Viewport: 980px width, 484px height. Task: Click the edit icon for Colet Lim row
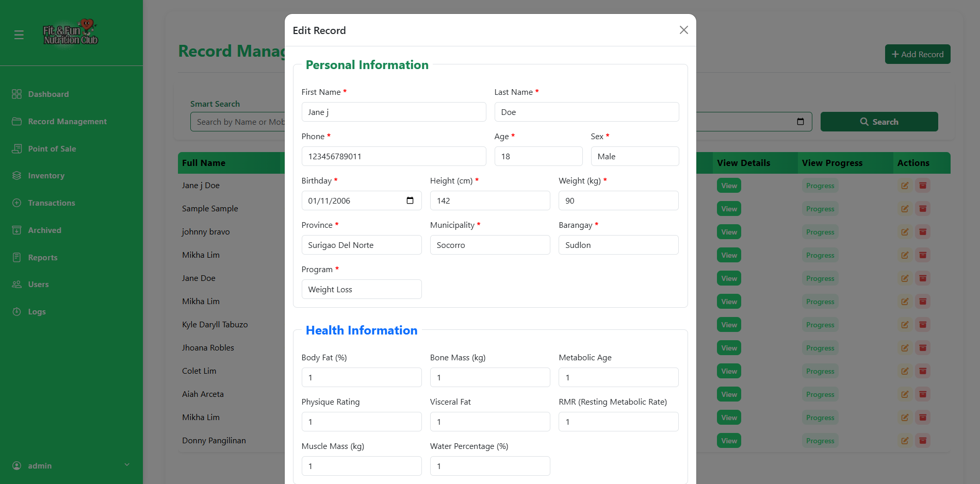point(905,371)
